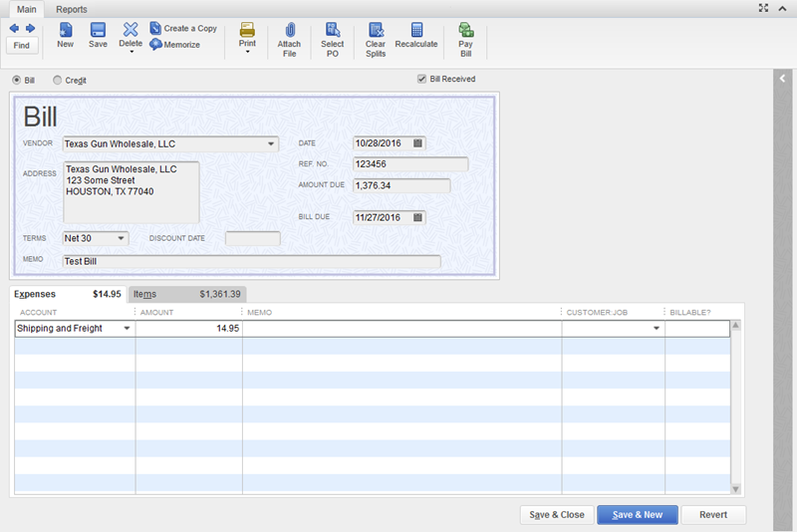Open the Shipping and Freight account dropdown
Viewport: 797px width, 532px height.
click(x=127, y=329)
